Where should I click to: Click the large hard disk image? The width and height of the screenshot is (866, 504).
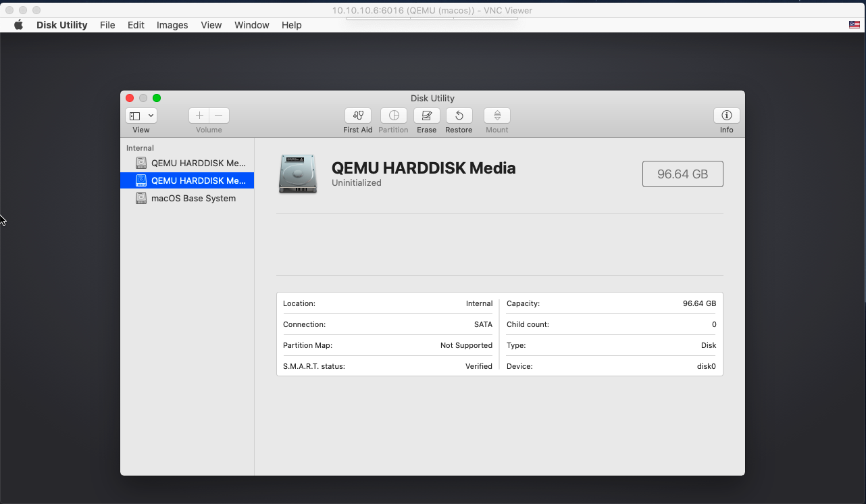[297, 174]
